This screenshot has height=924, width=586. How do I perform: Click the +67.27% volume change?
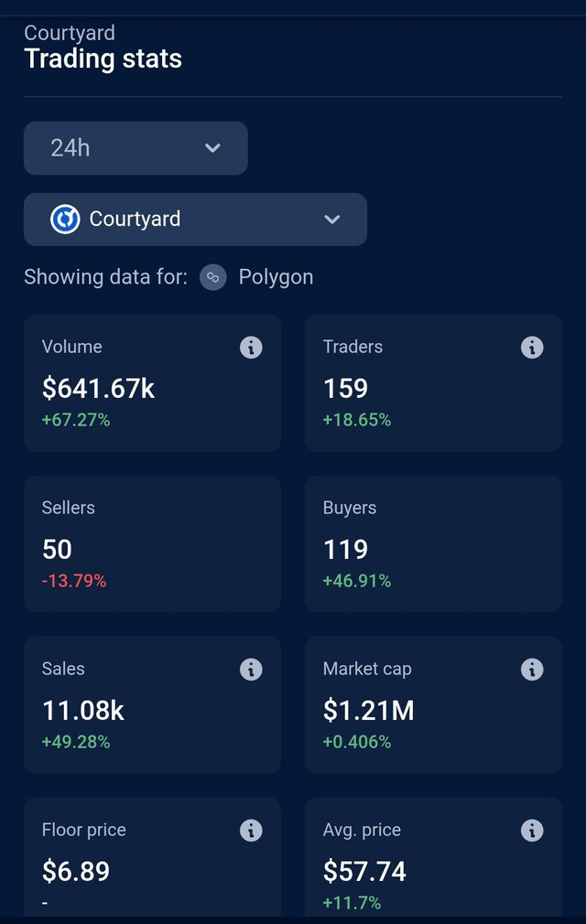click(76, 420)
